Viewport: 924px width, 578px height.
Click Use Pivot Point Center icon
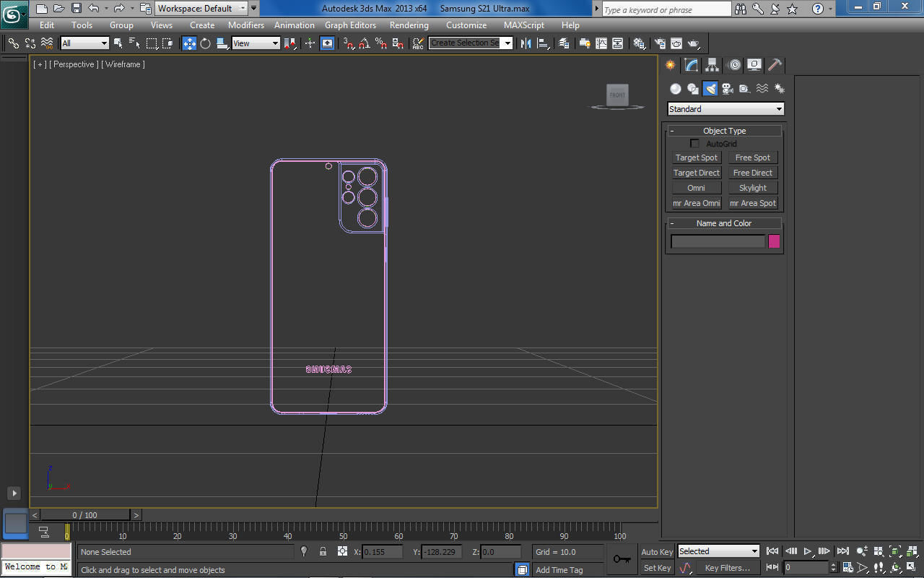290,43
